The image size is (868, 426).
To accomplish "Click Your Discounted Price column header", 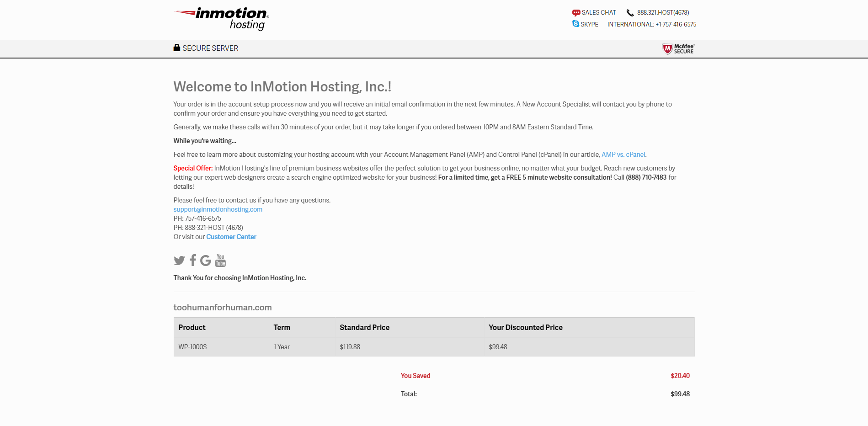I will [x=526, y=327].
